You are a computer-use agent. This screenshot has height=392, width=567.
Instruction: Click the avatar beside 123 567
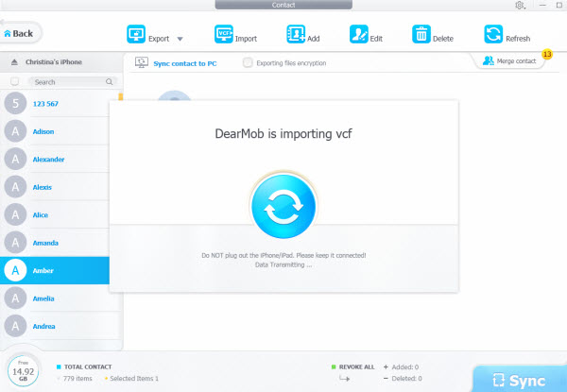point(15,103)
